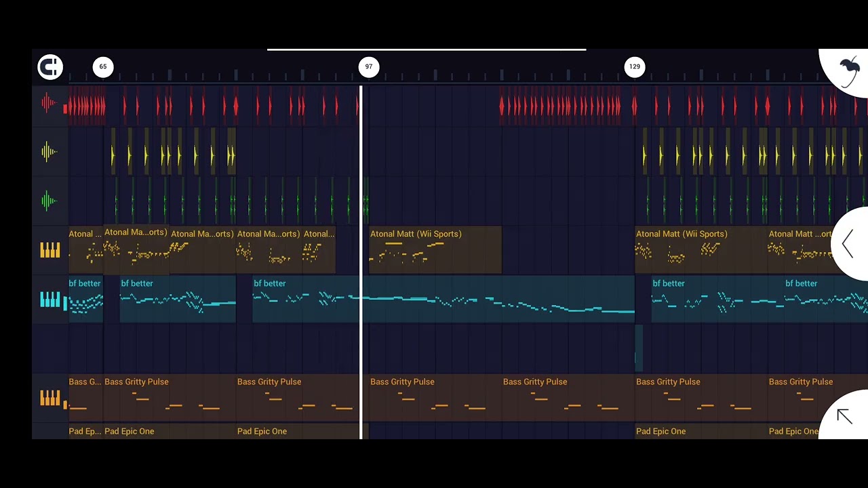Image resolution: width=868 pixels, height=488 pixels.
Task: Select Bass Gritty Pulse clip at bar 129
Action: pyautogui.click(x=701, y=398)
